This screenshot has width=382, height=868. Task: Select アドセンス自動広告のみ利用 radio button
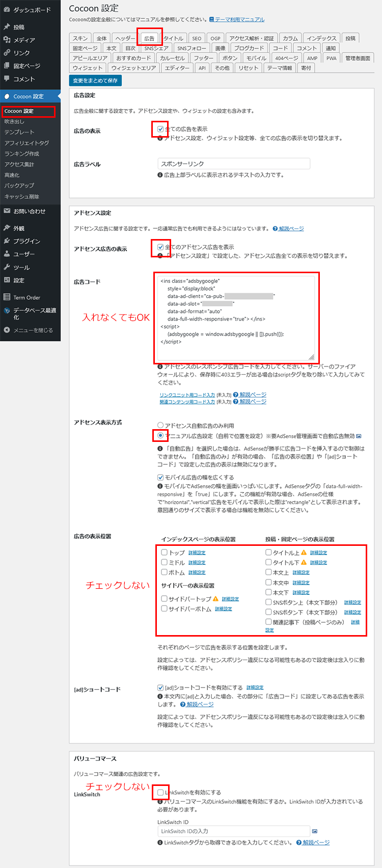pos(160,425)
